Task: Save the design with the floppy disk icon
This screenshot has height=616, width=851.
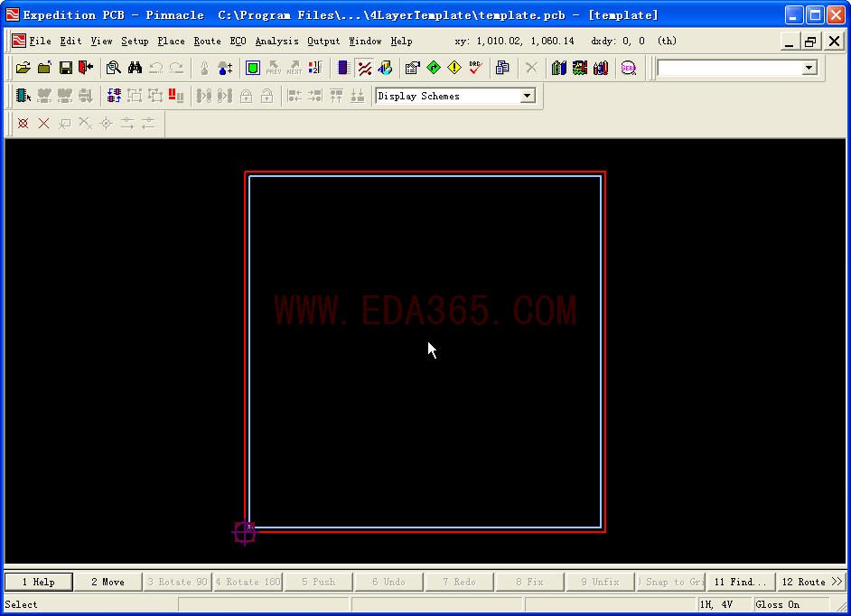Action: coord(66,68)
